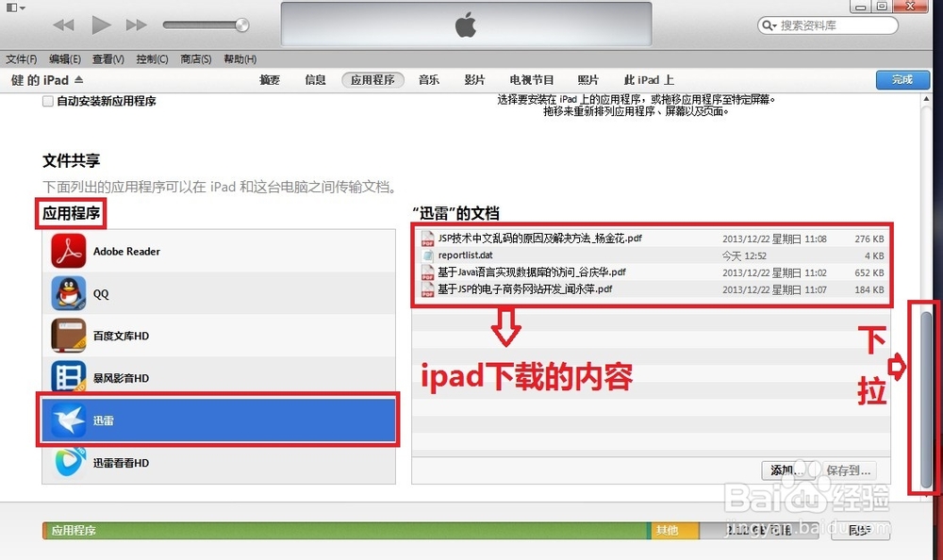Adjust the volume slider knob
Screen dimensions: 943x560
[241, 25]
